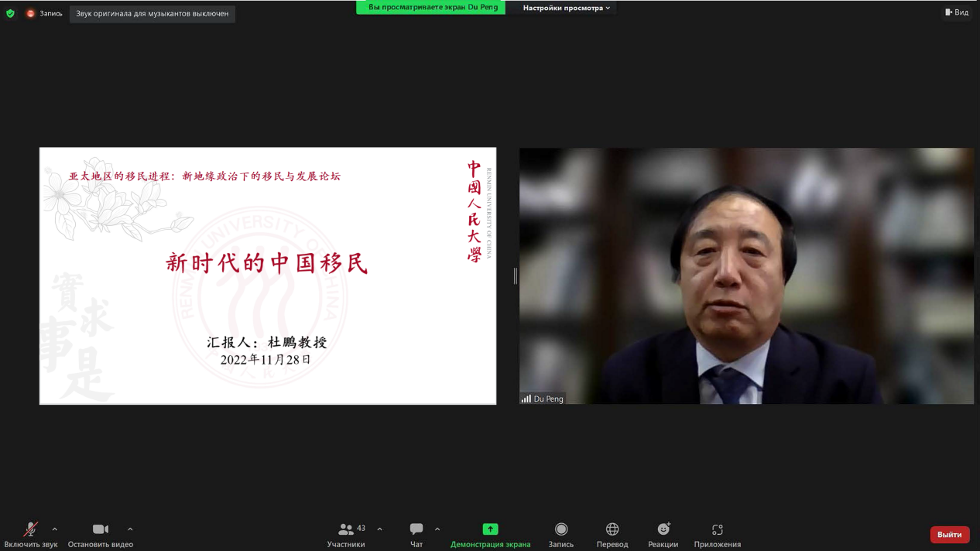The width and height of the screenshot is (980, 551).
Task: Click the recording indicator labeled Запись at top
Action: pyautogui.click(x=44, y=14)
